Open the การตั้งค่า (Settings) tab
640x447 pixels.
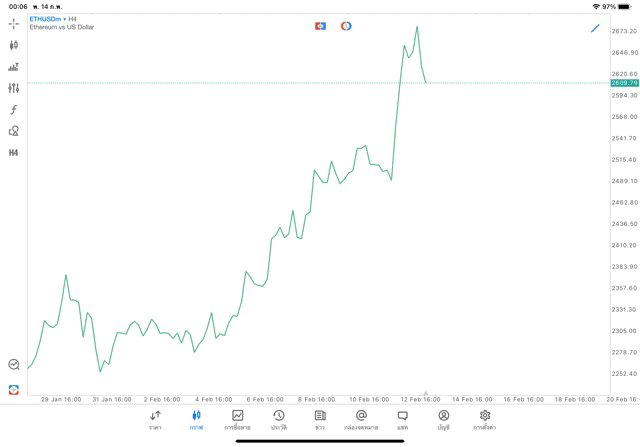pyautogui.click(x=485, y=420)
